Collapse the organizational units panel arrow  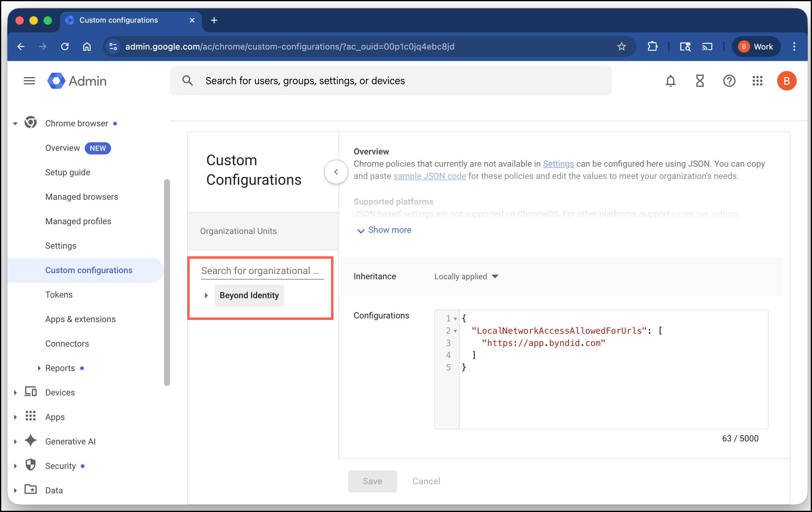(x=336, y=172)
